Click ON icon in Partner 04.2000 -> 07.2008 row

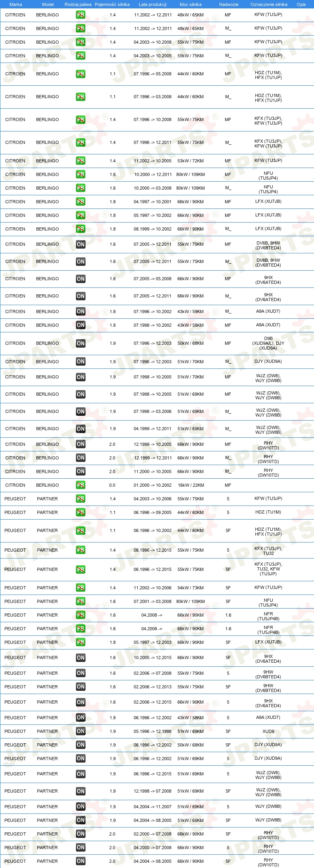click(x=81, y=848)
